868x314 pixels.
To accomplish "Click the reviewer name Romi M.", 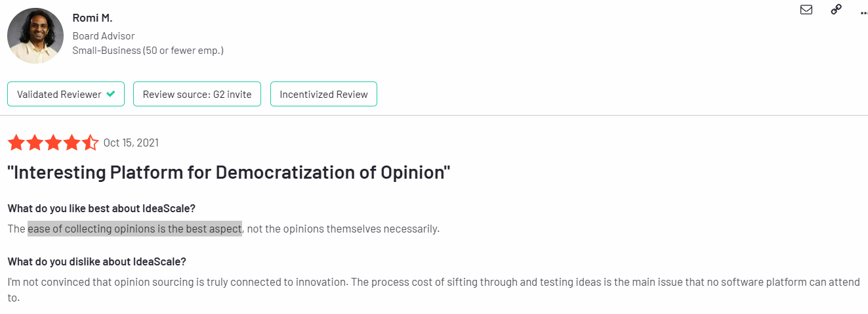I will 93,18.
